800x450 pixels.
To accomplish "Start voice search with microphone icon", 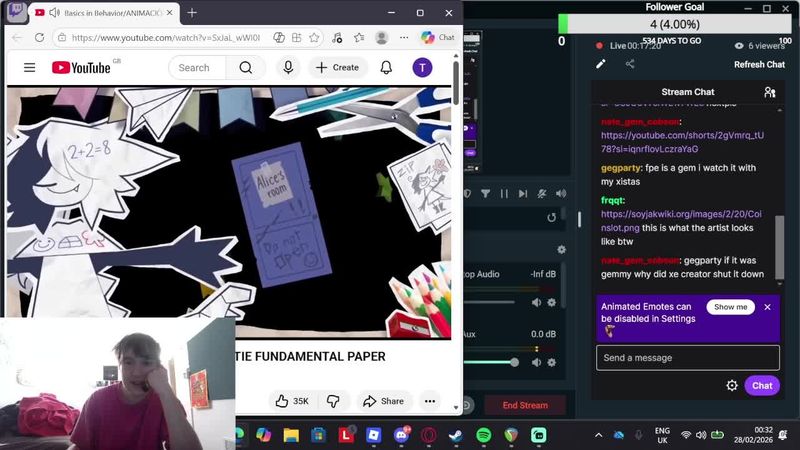I will click(288, 68).
